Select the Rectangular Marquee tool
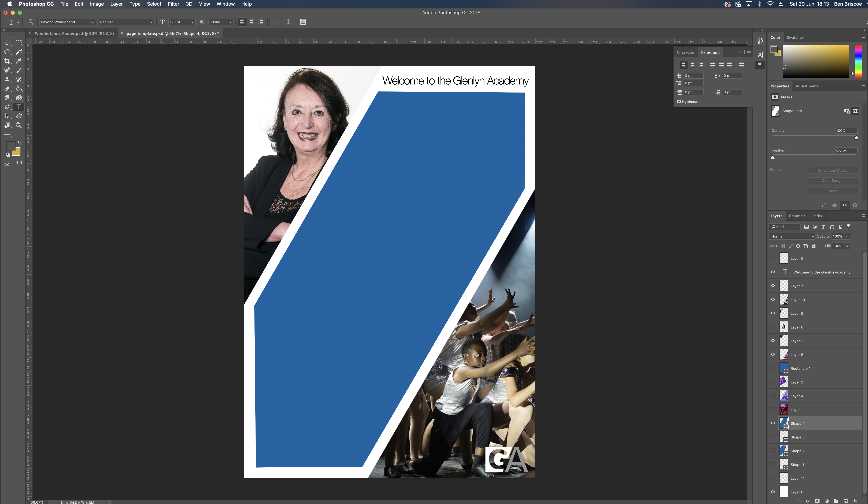This screenshot has width=868, height=504. point(19,43)
